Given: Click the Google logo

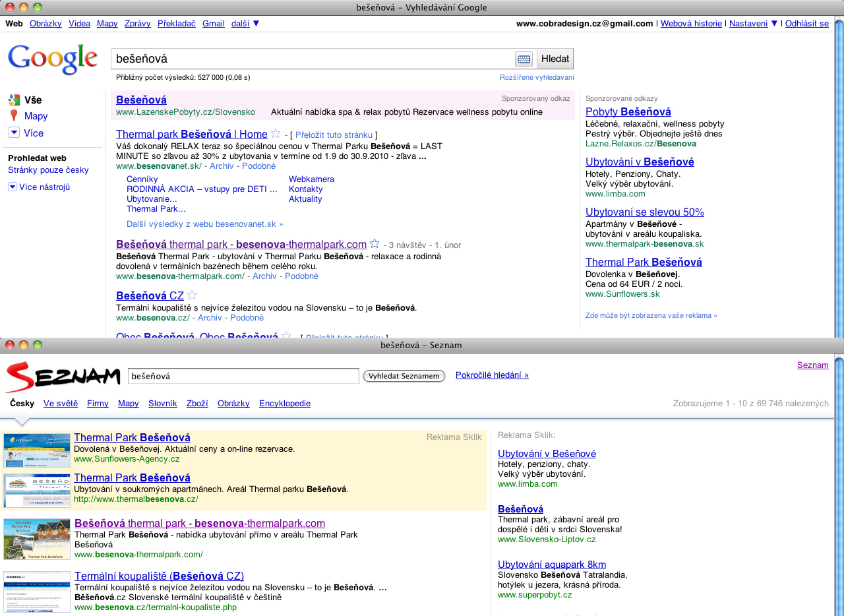Looking at the screenshot, I should click(53, 59).
